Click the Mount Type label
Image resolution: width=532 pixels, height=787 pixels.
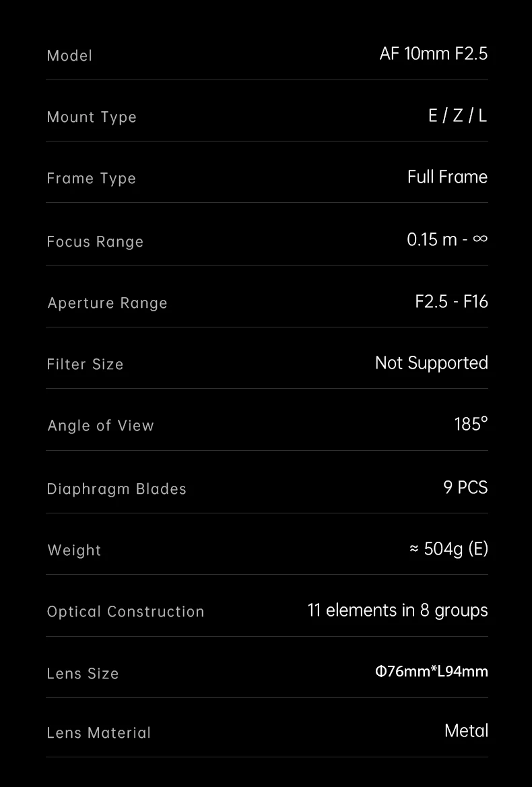click(92, 117)
